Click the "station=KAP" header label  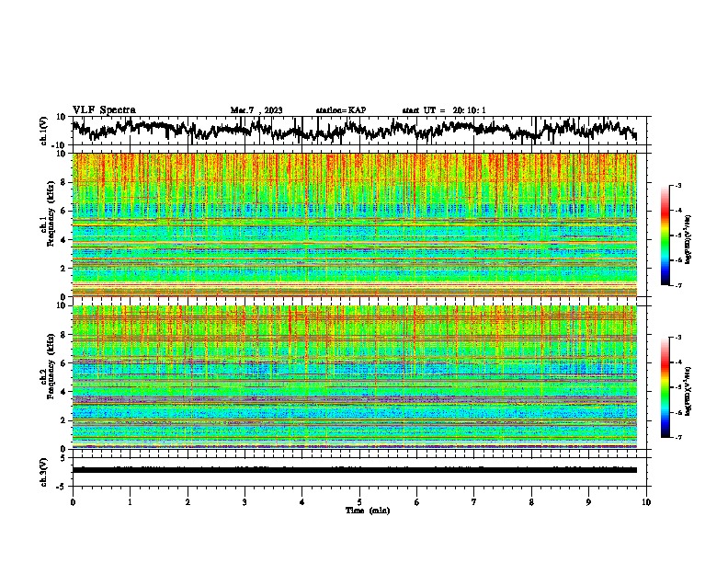tap(341, 110)
